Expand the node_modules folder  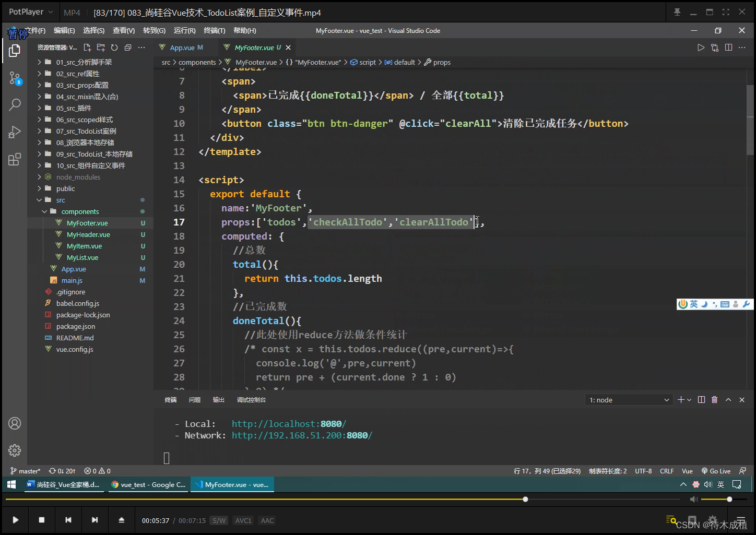[x=78, y=177]
